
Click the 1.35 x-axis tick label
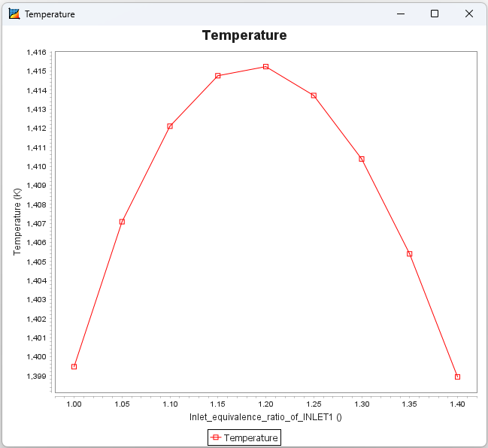[410, 404]
